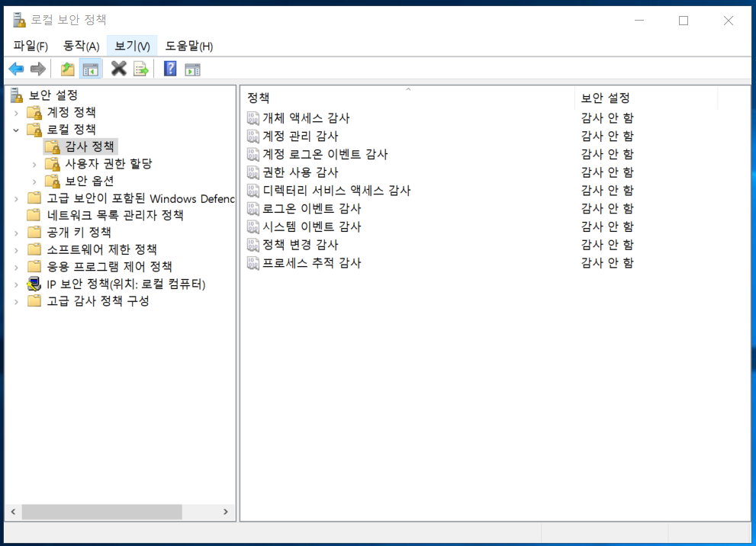Maximize the 로컬 보안 정책 window
Viewport: 756px width, 546px height.
point(684,21)
